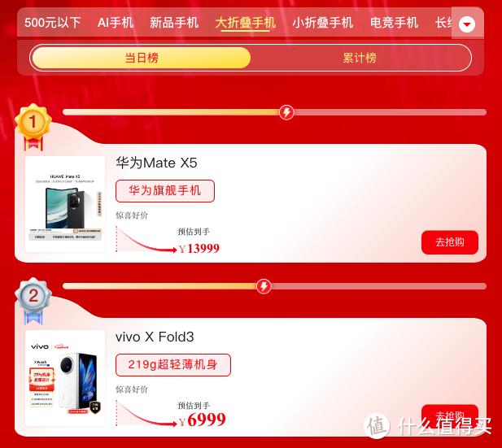This screenshot has height=448, width=502.
Task: Switch to 累计榜 cumulative ranking
Action: point(360,58)
